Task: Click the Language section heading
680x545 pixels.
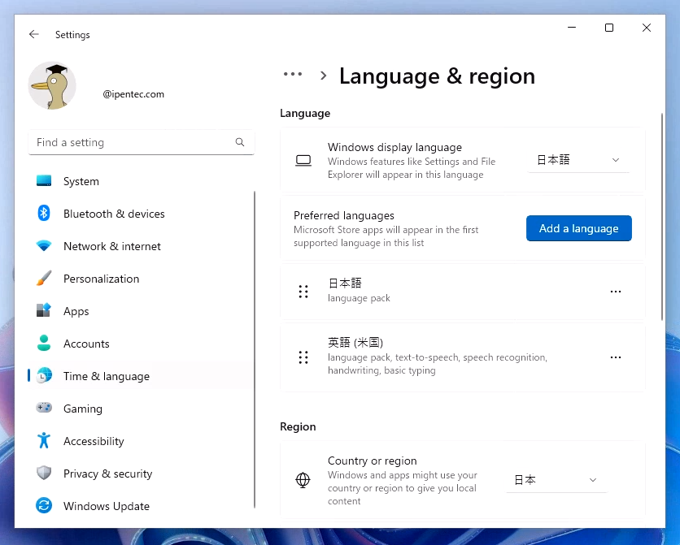Action: click(305, 113)
